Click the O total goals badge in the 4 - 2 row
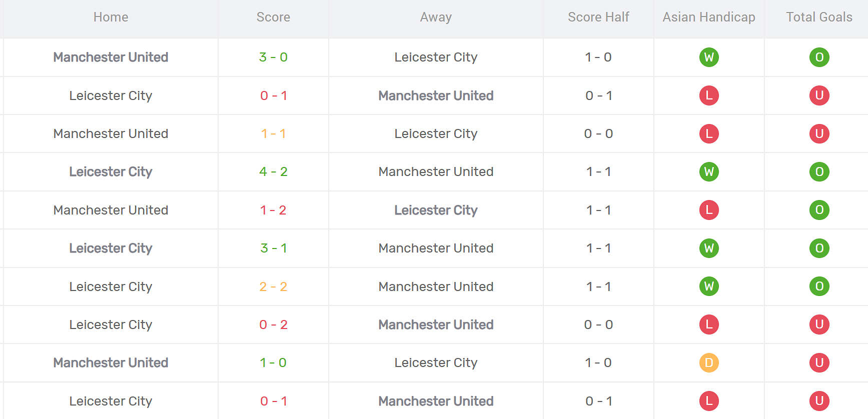Screen dimensions: 868x419 (819, 171)
